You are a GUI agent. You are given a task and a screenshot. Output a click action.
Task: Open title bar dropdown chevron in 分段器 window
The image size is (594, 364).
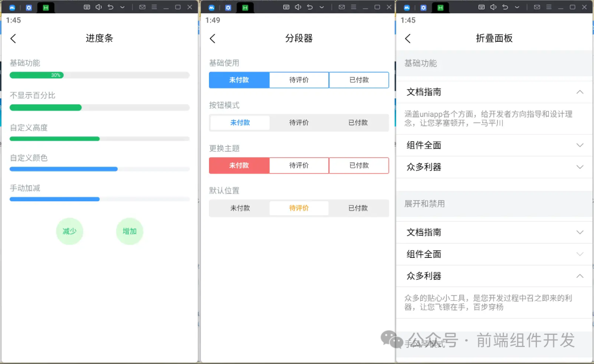point(322,7)
